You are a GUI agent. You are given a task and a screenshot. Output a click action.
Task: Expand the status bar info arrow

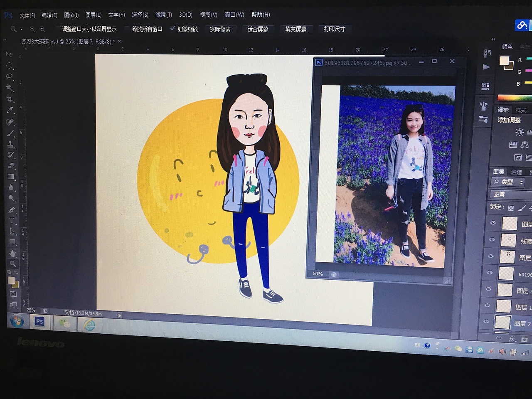point(120,315)
